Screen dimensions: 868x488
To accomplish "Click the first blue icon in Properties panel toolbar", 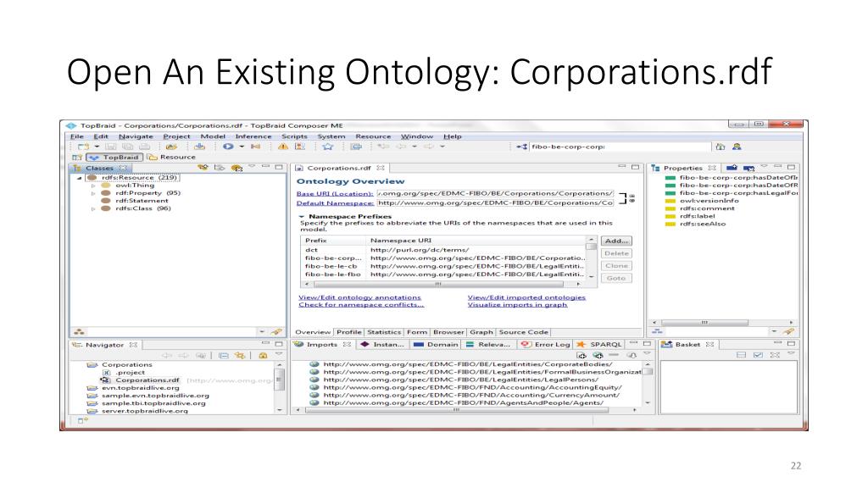I will point(732,167).
